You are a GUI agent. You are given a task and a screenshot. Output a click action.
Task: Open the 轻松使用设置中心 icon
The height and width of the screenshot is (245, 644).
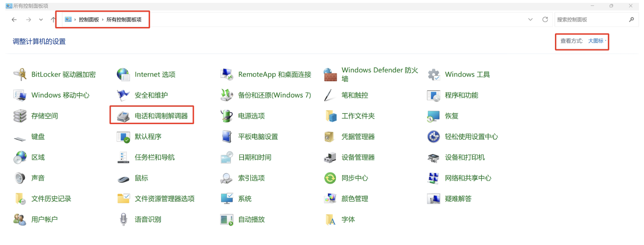434,137
